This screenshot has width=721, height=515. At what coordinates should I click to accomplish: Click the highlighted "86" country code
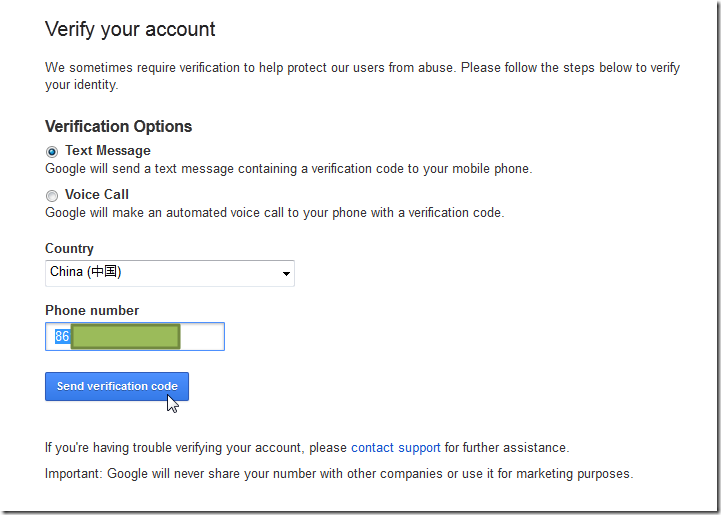tap(62, 337)
